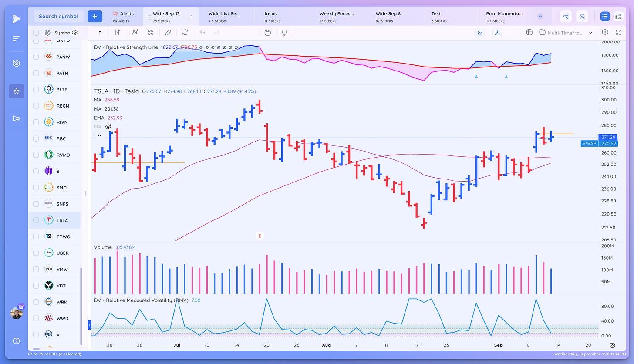Viewport: 634px width, 364px height.
Task: Click the DV - Relative Strength Line label
Action: click(x=126, y=47)
